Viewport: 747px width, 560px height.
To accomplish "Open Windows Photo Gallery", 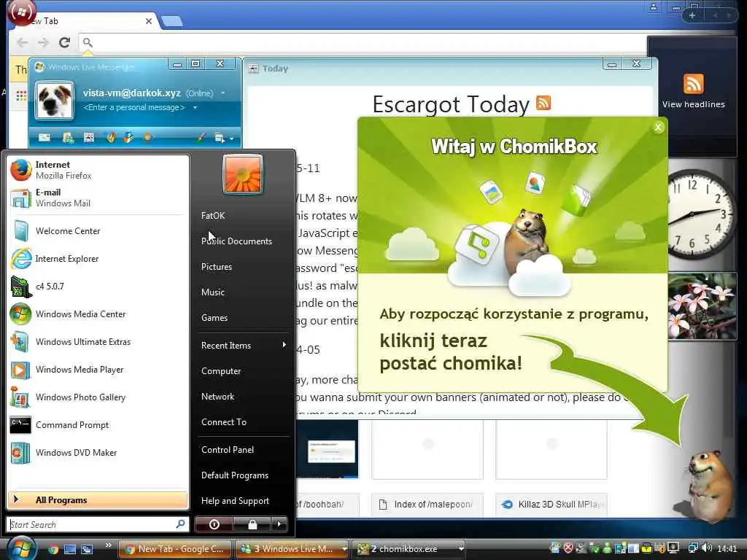I will (98, 397).
